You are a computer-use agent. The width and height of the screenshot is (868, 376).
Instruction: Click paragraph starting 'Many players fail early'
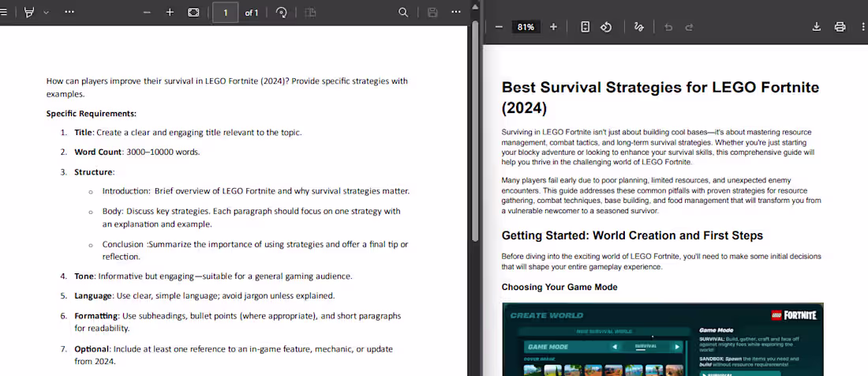tap(661, 195)
